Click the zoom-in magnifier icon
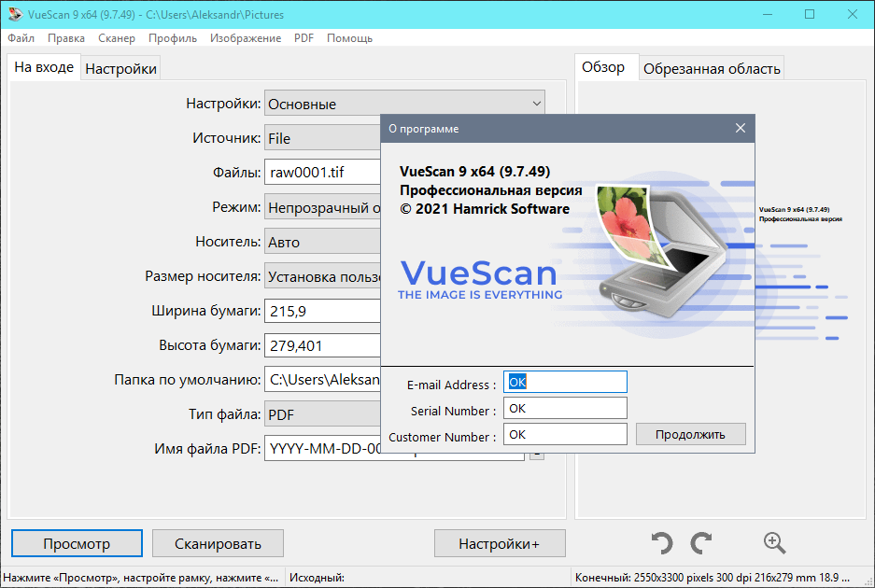875x588 pixels. pos(774,543)
